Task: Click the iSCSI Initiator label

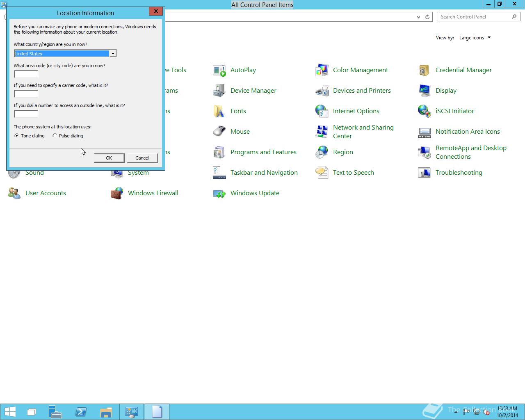Action: point(455,111)
